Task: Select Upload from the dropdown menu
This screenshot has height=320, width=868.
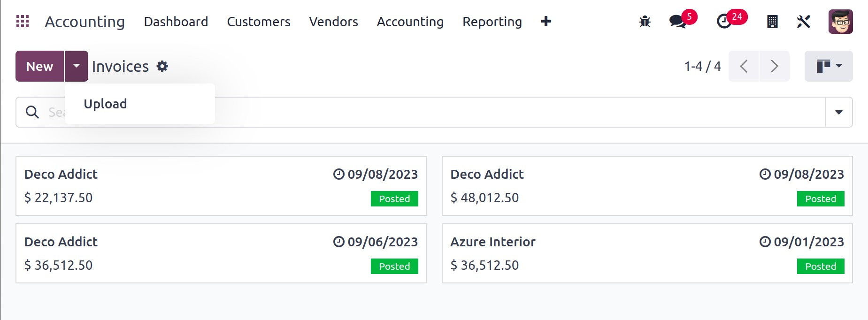Action: click(x=106, y=104)
